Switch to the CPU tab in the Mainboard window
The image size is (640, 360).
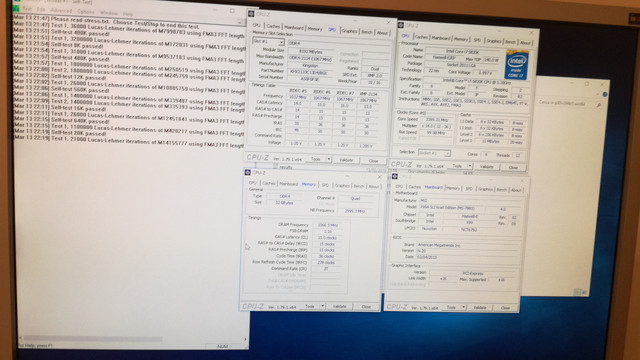(399, 186)
